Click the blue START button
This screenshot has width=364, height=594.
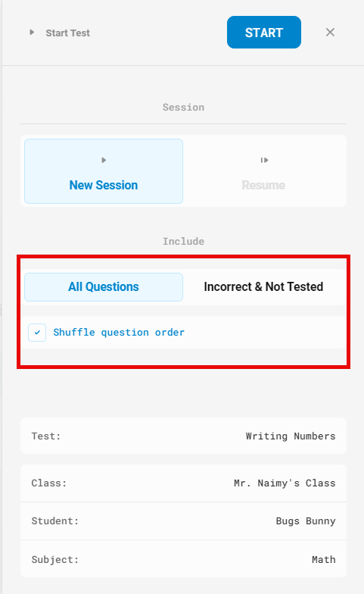[263, 32]
